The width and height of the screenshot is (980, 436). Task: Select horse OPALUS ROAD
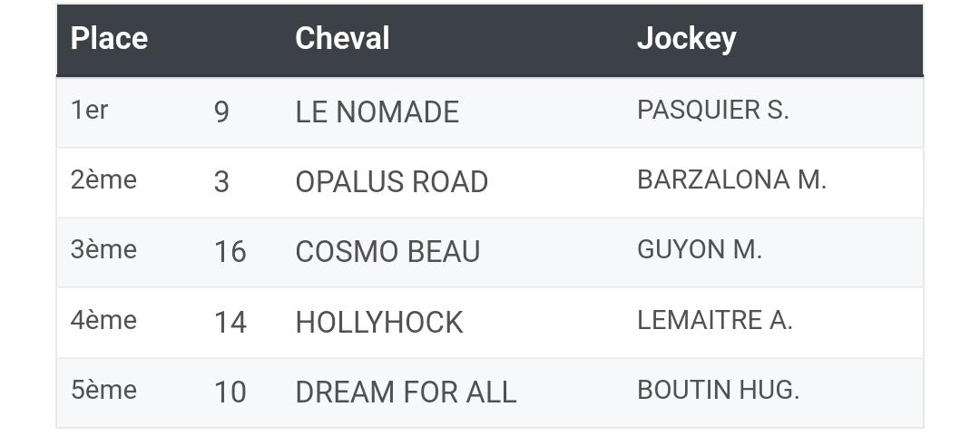(x=391, y=182)
